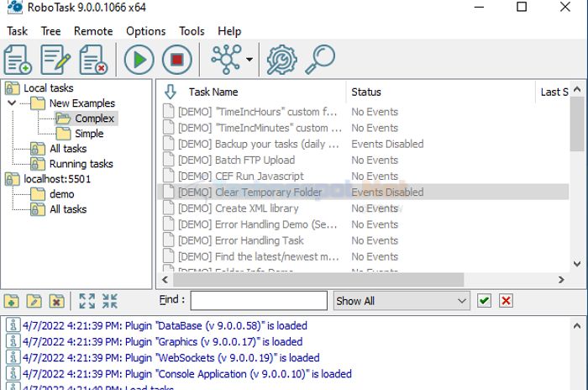Click the log panel scroll up arrow
588x390 pixels.
(577, 326)
